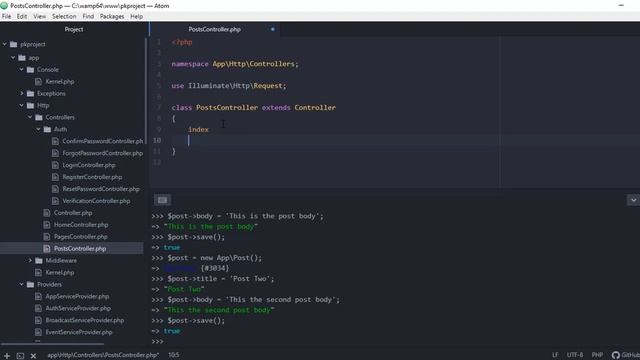Click the Auth folder icon
The width and height of the screenshot is (640, 360).
point(48,129)
